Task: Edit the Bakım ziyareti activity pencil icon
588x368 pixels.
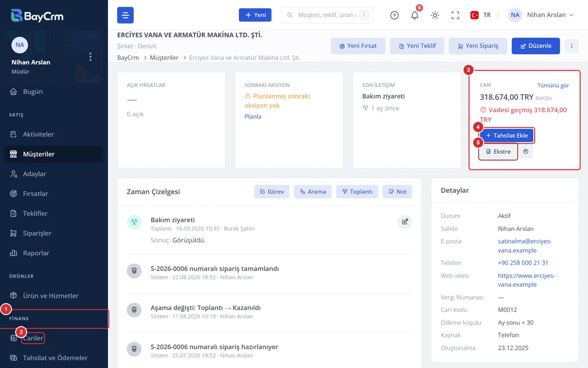Action: (x=405, y=222)
